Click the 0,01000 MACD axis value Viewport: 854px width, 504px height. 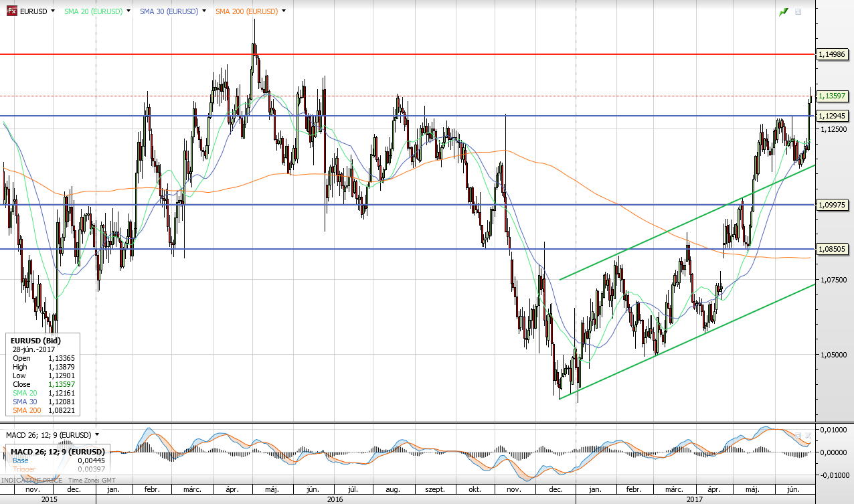(x=833, y=429)
